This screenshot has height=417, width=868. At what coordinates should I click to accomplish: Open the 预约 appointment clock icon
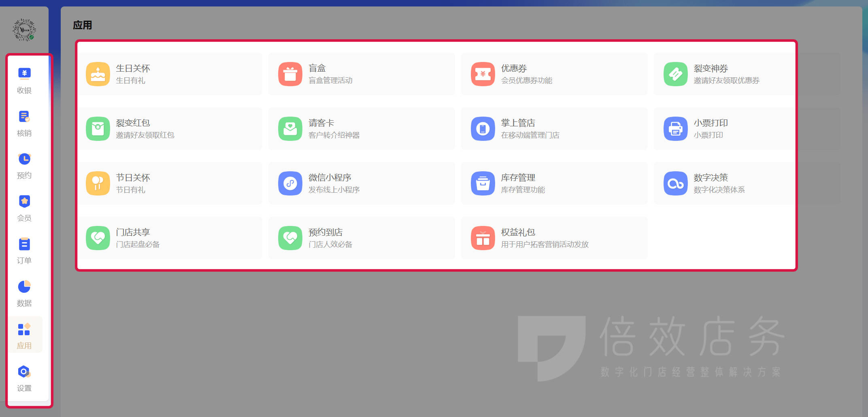point(24,159)
